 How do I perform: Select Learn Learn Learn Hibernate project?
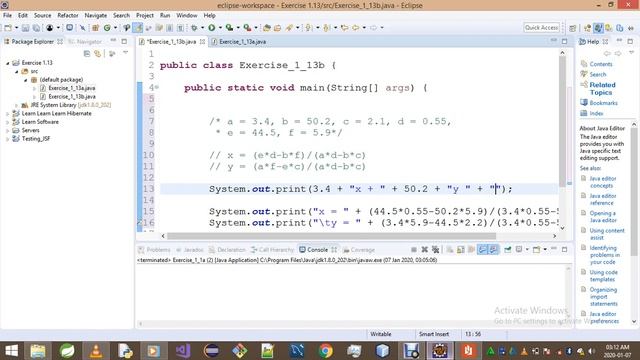coord(56,113)
